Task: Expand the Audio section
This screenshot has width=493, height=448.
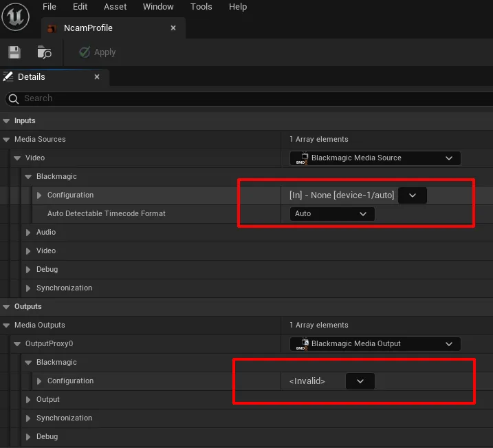Action: tap(28, 233)
